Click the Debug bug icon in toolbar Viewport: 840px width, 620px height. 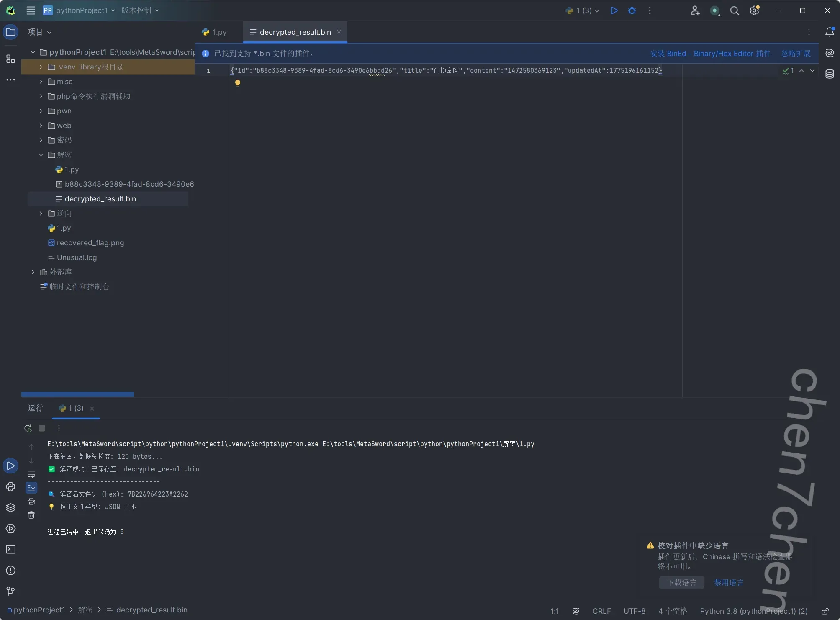[x=632, y=10]
